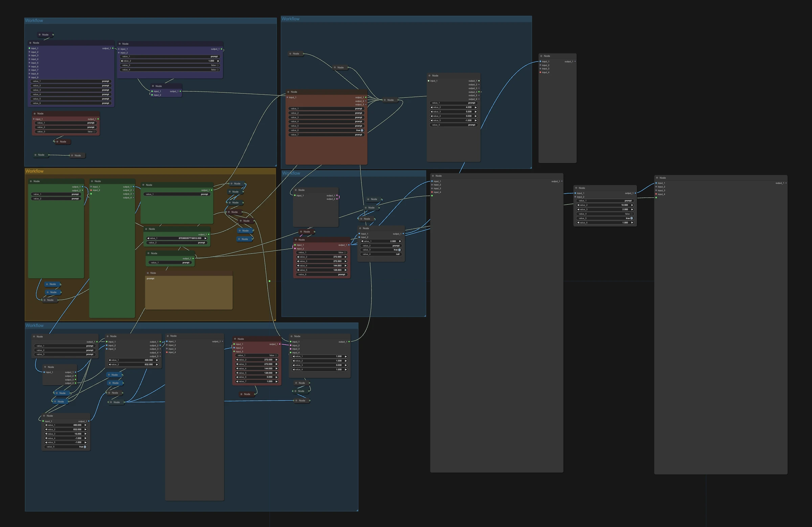
Task: Click the value_6 1.000 slider under value_5 true
Action: tap(605, 222)
